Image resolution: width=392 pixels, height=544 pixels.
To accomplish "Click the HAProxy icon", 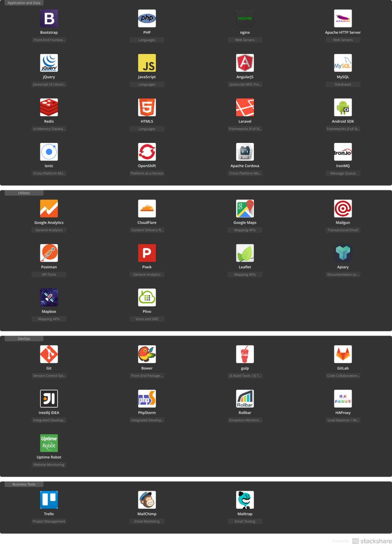I will 343,398.
